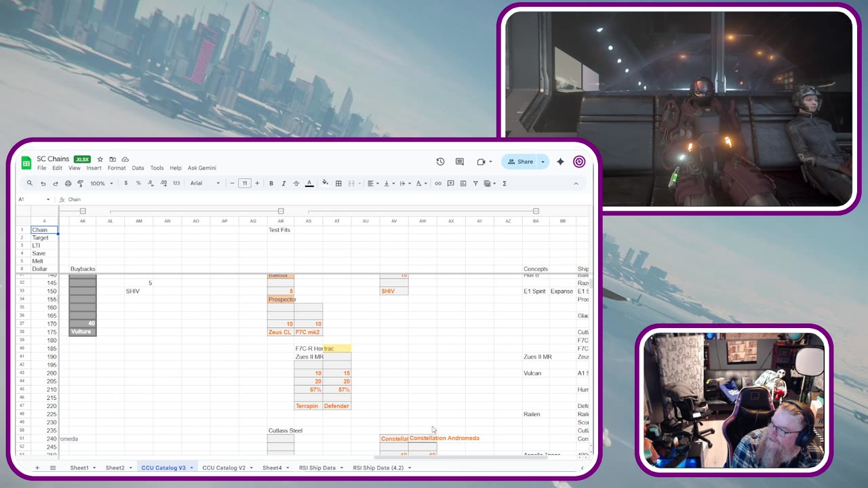
Task: Toggle bold formatting
Action: point(271,183)
